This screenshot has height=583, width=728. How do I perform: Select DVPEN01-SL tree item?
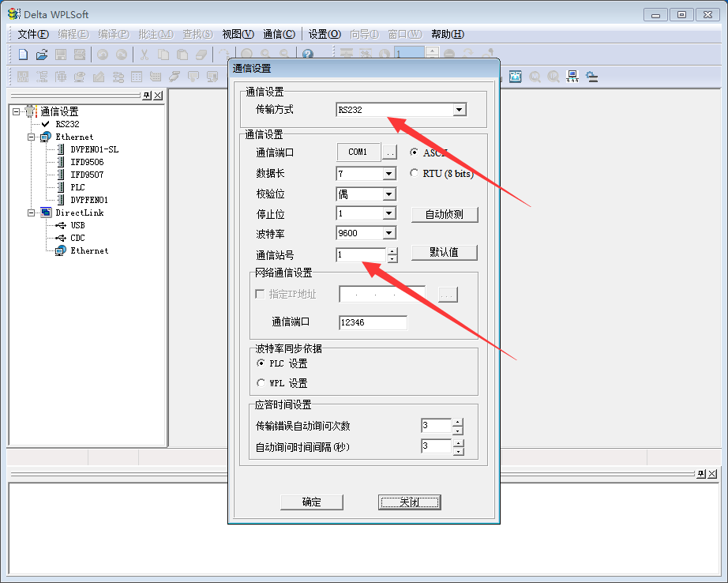pos(94,149)
